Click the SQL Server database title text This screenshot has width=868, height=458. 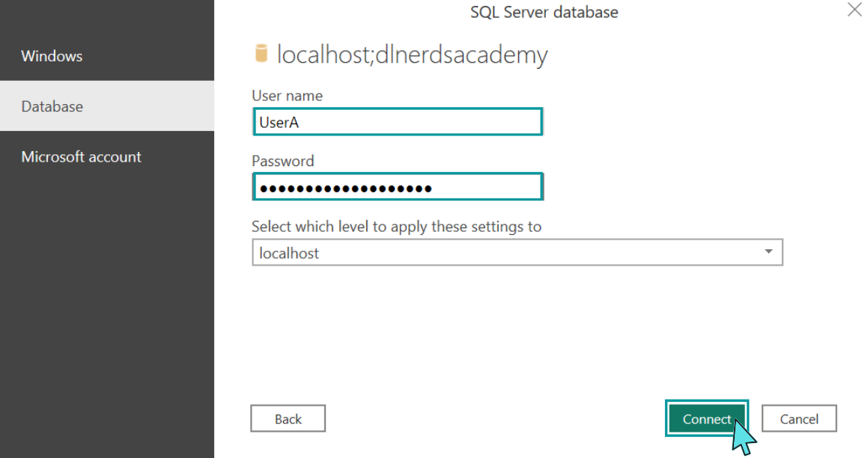(544, 12)
